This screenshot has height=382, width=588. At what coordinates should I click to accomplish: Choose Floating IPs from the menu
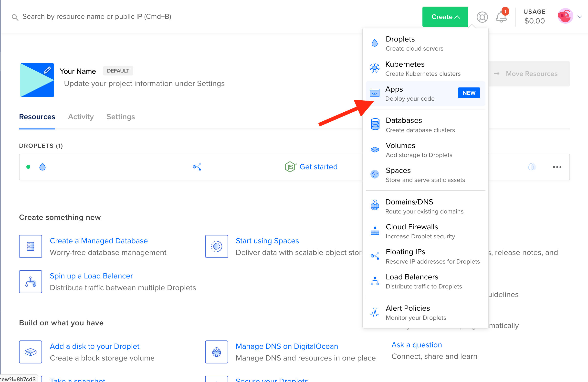[x=425, y=256]
